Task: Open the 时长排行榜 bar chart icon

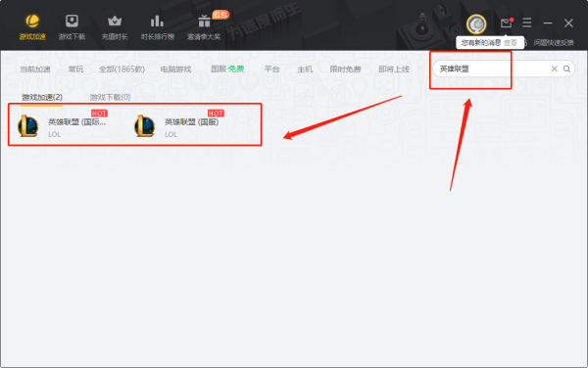Action: [157, 21]
